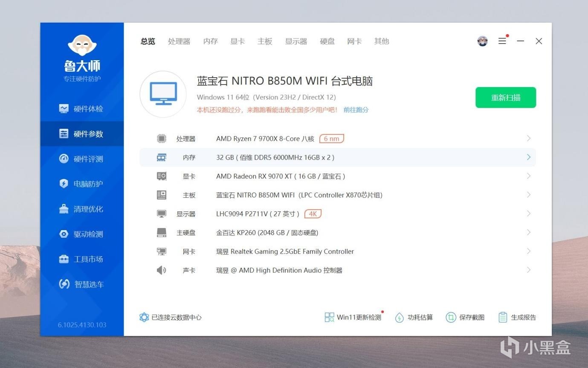Click the 智慧选车 icon
Viewport: 588px width, 368px height.
tap(64, 284)
